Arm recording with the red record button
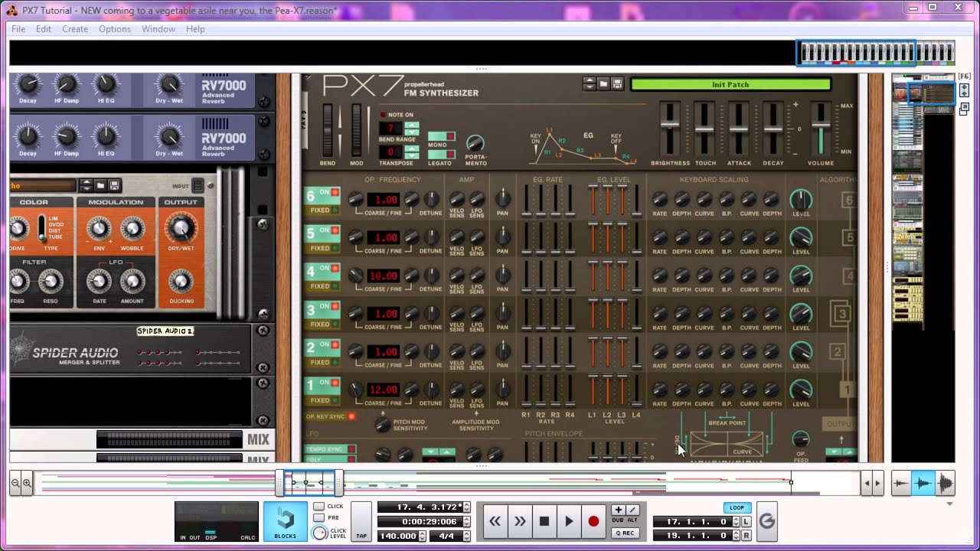 click(593, 521)
